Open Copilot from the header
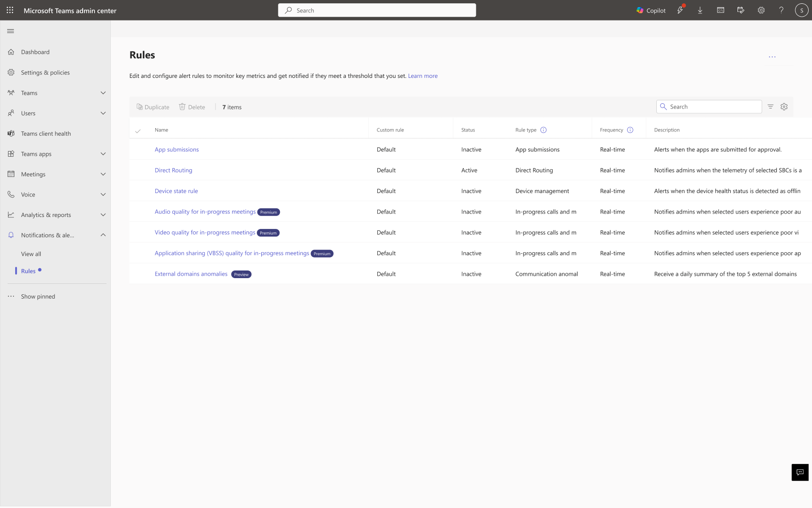 [x=651, y=11]
